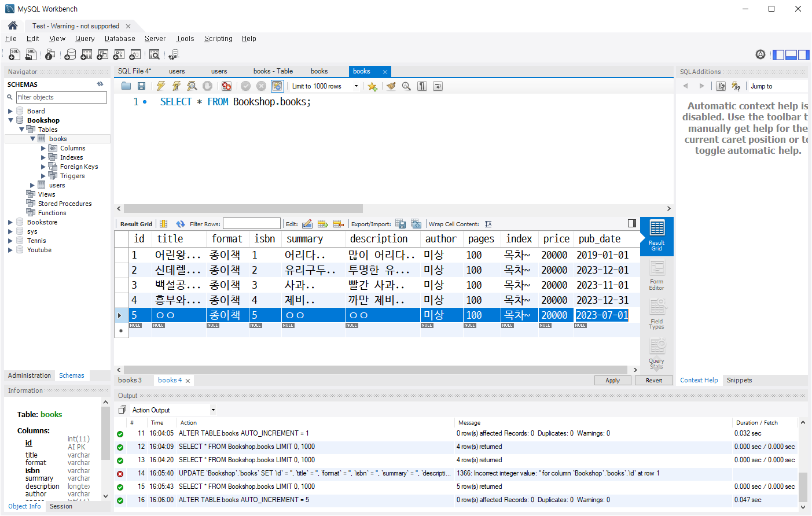Click the Filter Rows input field
Viewport: 812px width, 516px height.
click(x=252, y=224)
